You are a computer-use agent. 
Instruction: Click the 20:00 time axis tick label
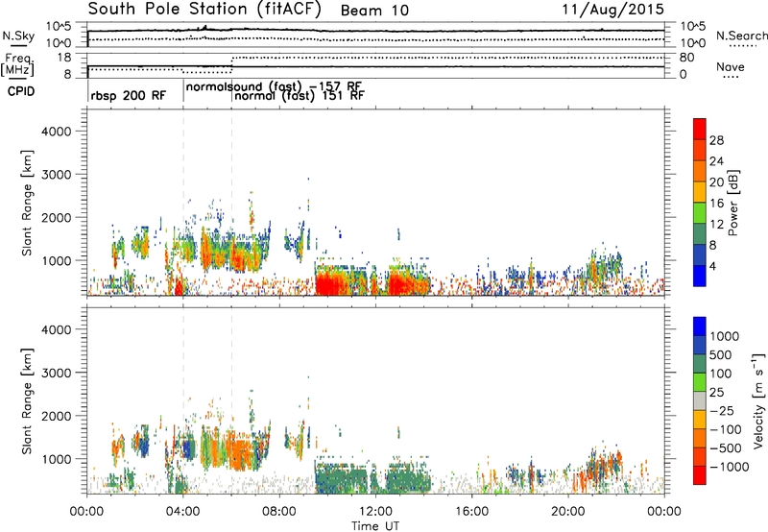[x=568, y=512]
